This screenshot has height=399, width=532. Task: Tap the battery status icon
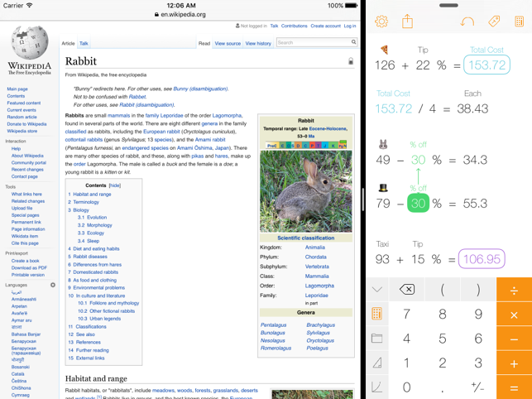pos(351,6)
